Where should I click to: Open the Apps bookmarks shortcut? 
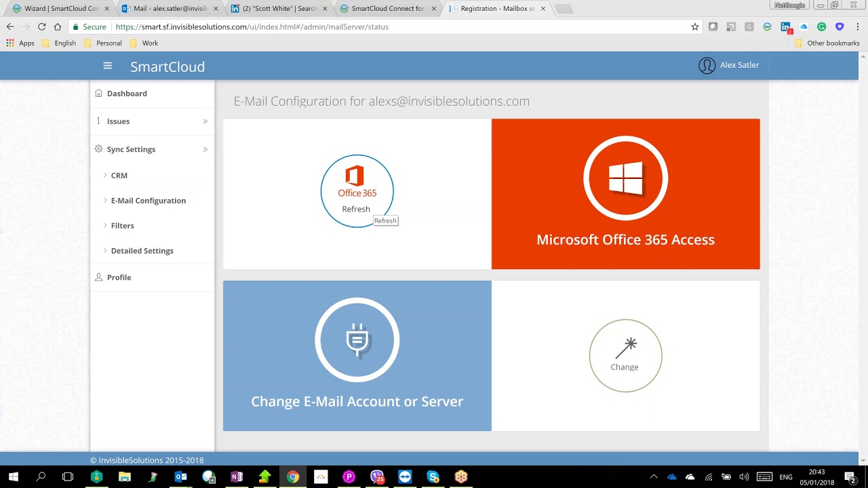(x=20, y=43)
